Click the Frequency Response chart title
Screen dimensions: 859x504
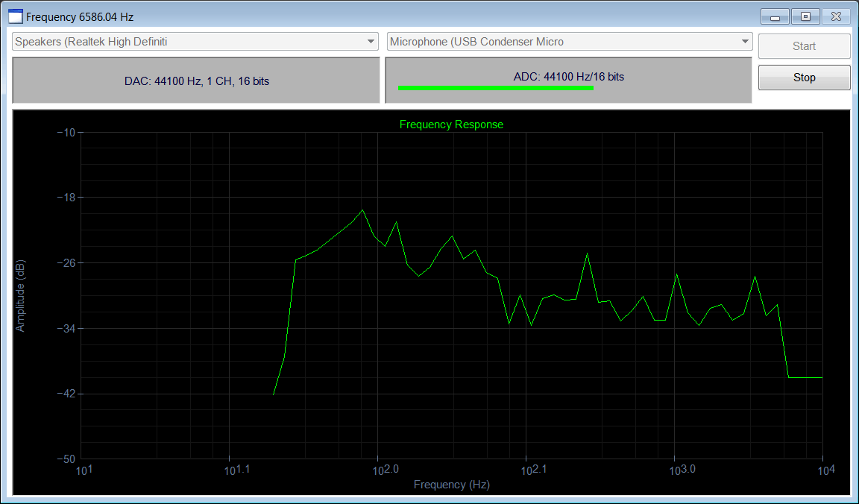451,125
